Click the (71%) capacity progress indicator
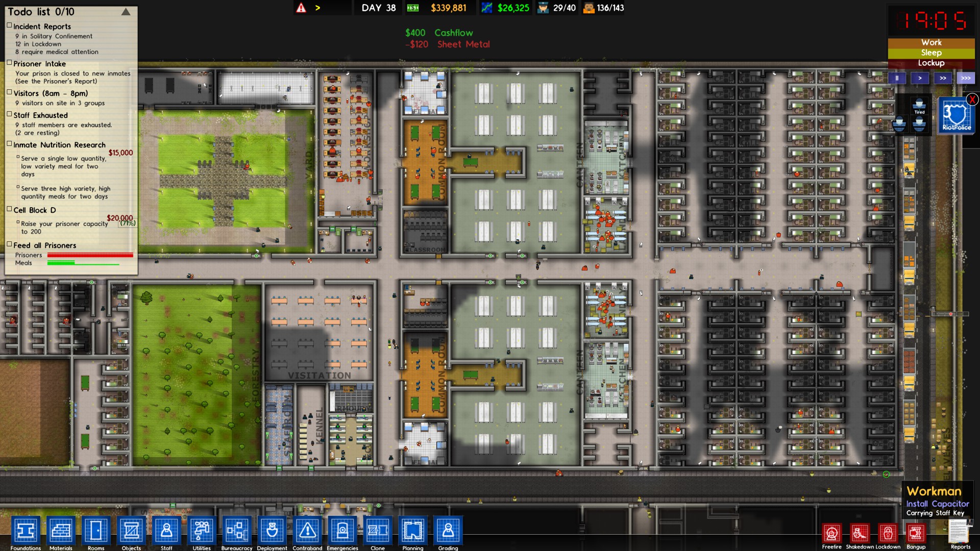 tap(127, 223)
